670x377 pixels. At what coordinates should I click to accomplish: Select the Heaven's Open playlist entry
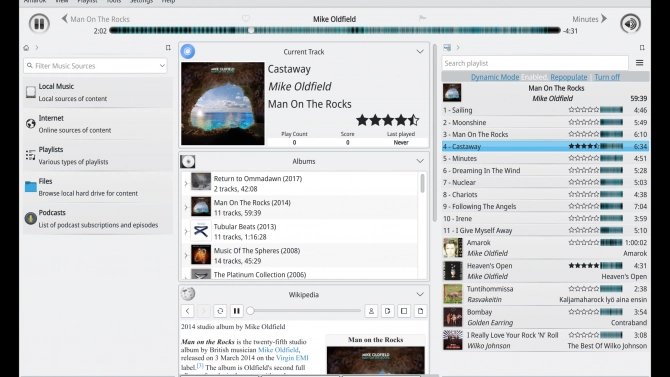545,271
